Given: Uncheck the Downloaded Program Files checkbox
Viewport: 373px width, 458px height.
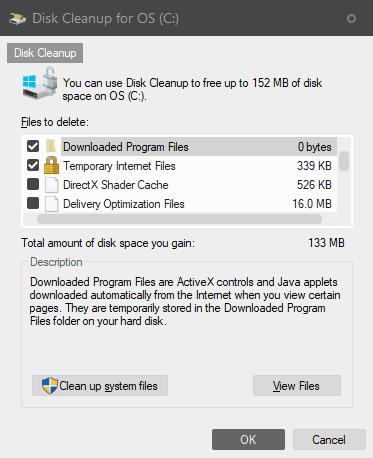Looking at the screenshot, I should [x=33, y=146].
